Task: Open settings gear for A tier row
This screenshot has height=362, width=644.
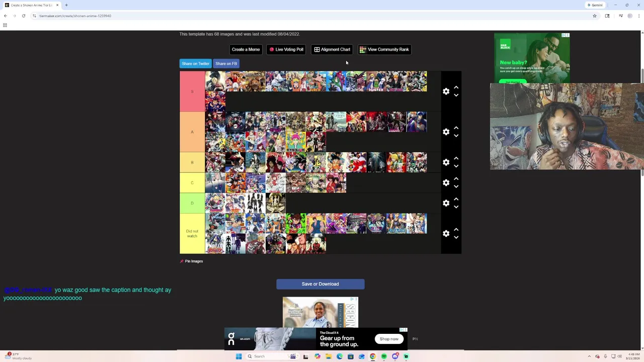Action: point(446,132)
